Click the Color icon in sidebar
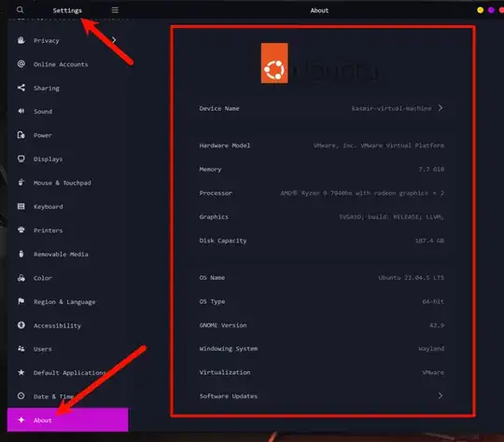 point(21,278)
